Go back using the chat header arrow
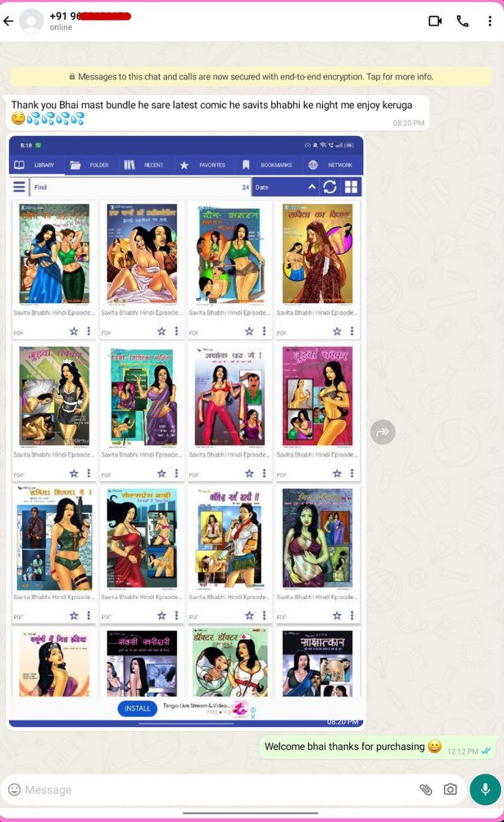504x822 pixels. [x=8, y=21]
